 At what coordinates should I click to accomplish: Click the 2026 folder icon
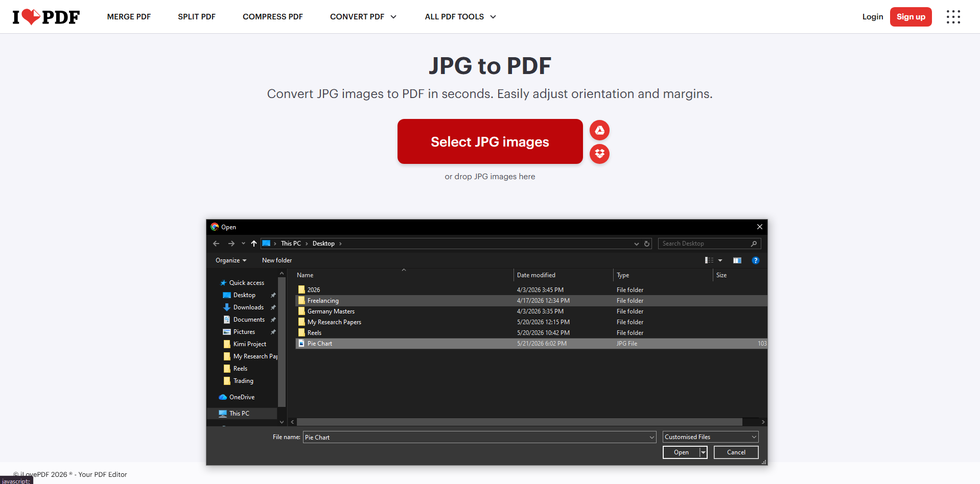[x=301, y=289]
